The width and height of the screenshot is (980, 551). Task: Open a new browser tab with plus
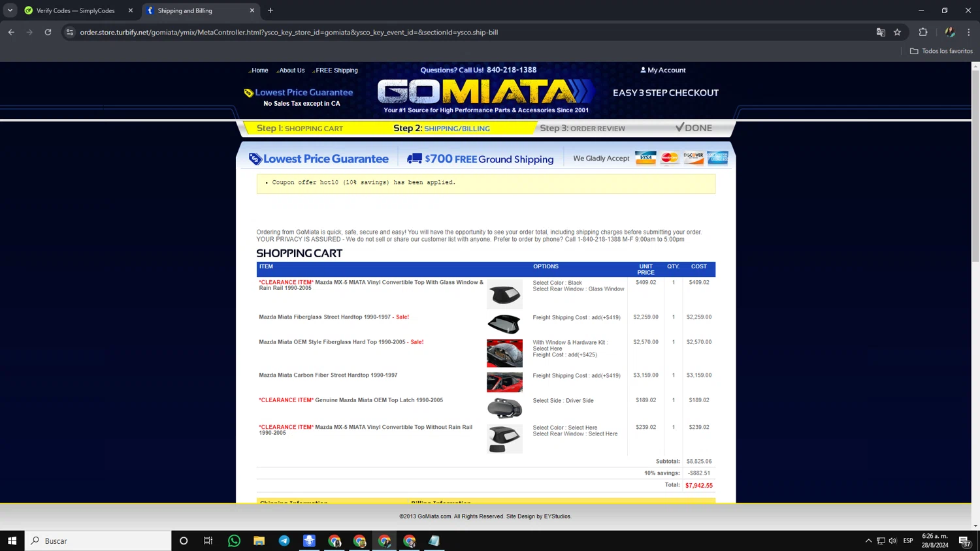point(270,10)
